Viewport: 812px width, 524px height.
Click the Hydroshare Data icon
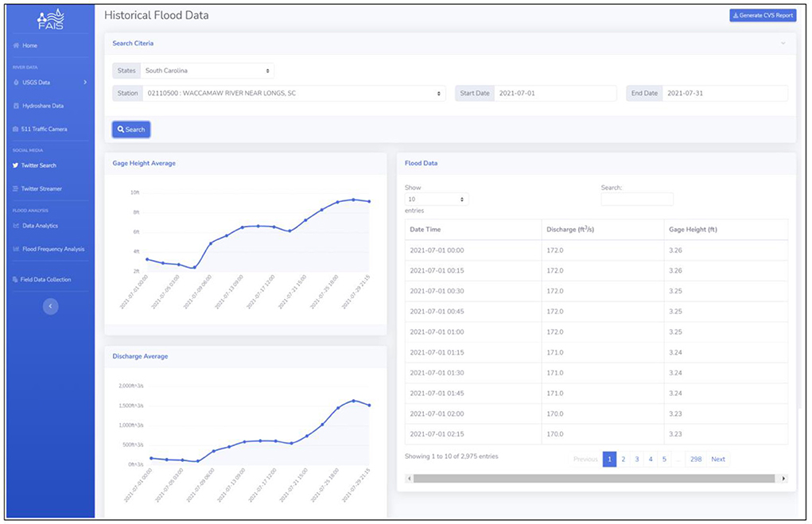(x=16, y=106)
